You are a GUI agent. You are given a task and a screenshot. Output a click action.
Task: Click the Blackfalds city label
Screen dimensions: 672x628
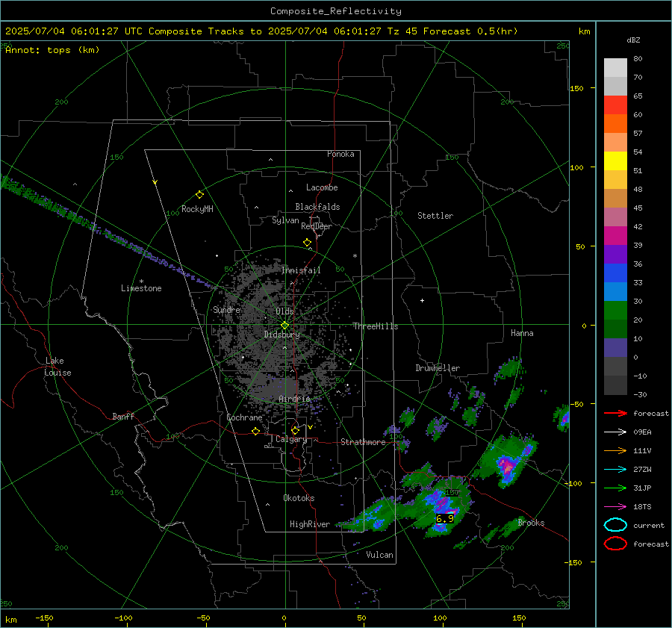[x=317, y=207]
